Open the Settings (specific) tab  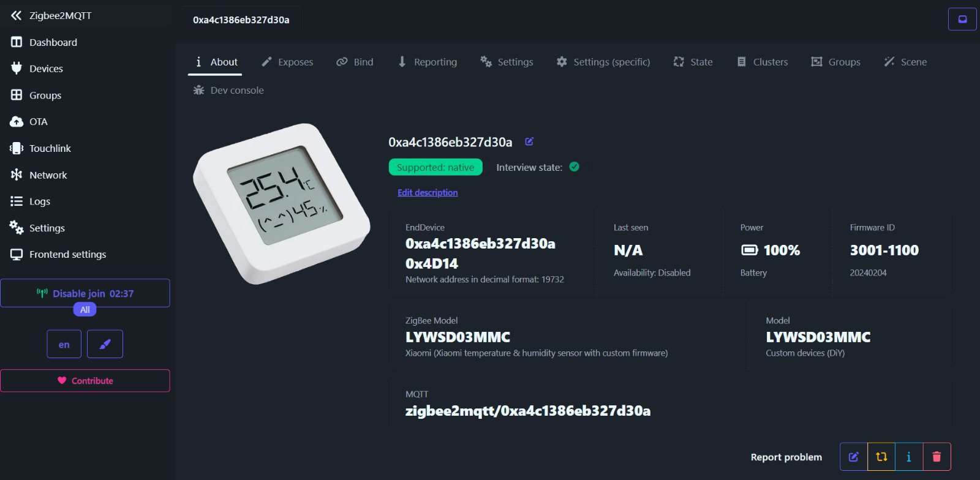click(603, 62)
